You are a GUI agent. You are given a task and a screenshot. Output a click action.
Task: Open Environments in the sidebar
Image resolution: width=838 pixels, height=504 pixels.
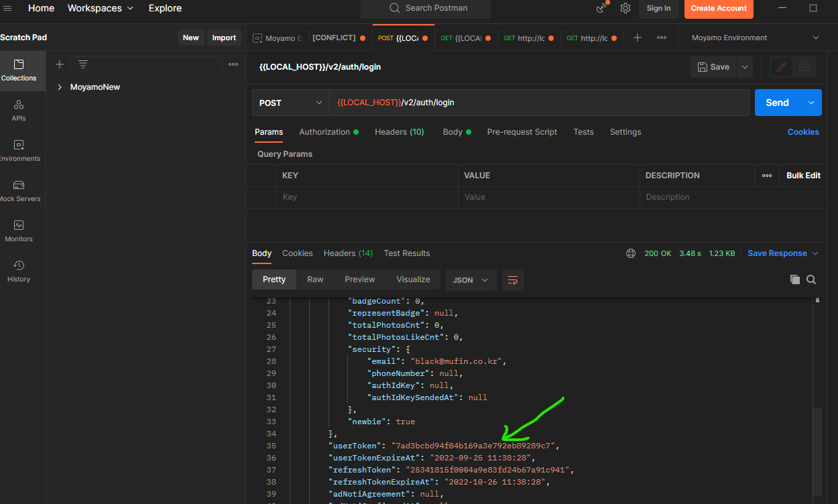click(x=19, y=151)
